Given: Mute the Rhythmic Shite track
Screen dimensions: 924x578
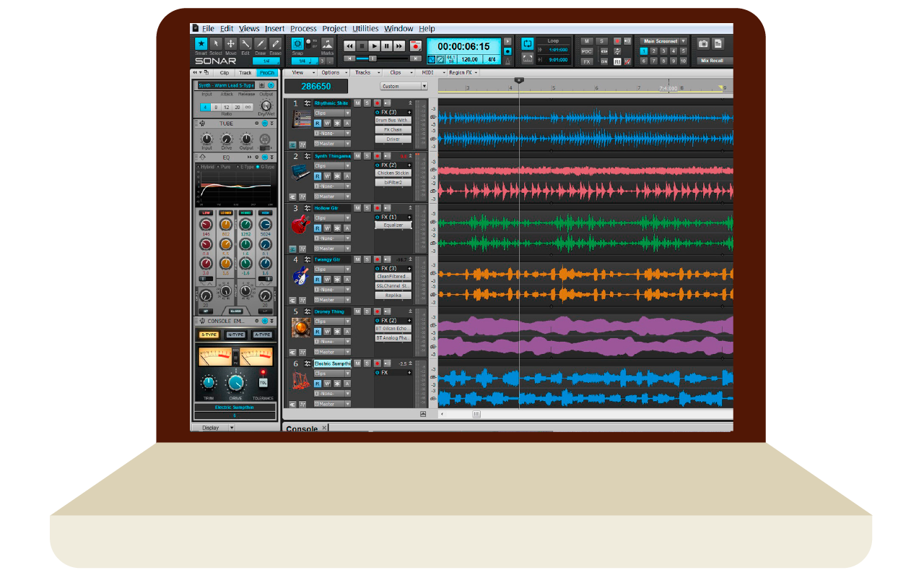Looking at the screenshot, I should coord(357,103).
